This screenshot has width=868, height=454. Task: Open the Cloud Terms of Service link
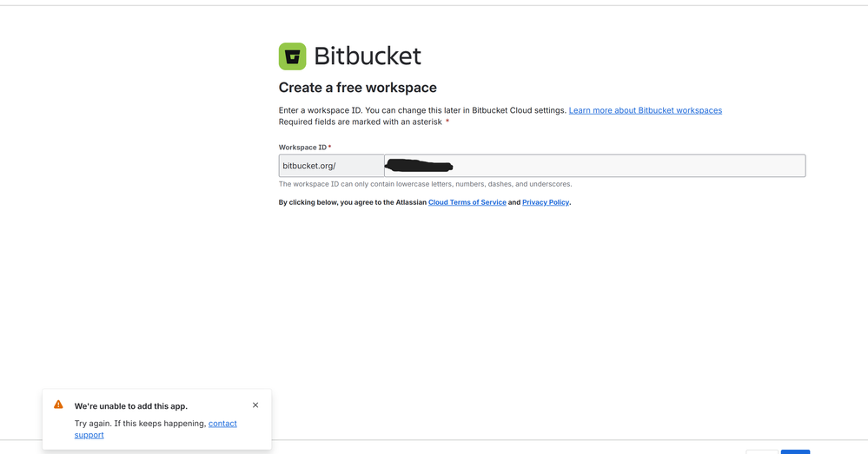tap(467, 202)
